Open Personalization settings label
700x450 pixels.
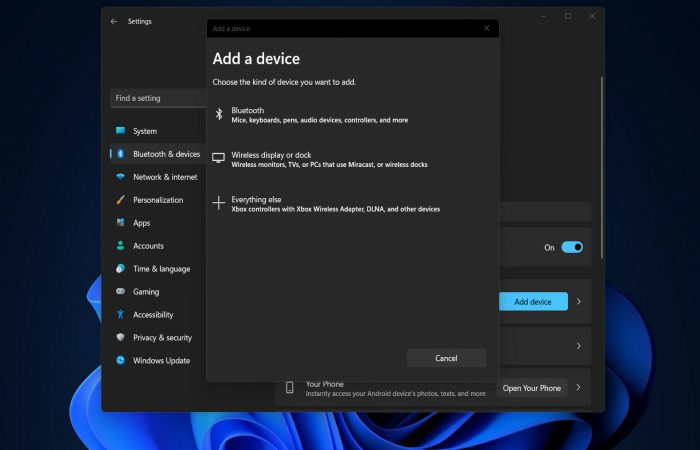[158, 200]
